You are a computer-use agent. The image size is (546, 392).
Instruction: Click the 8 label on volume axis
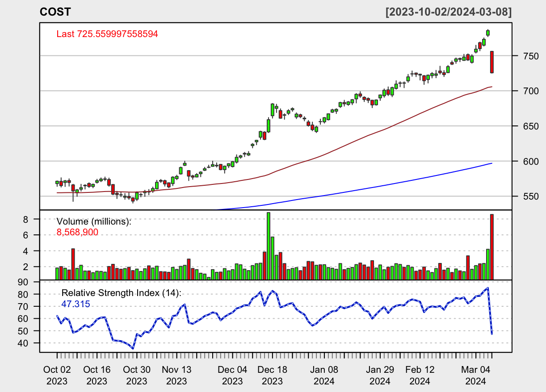26,219
